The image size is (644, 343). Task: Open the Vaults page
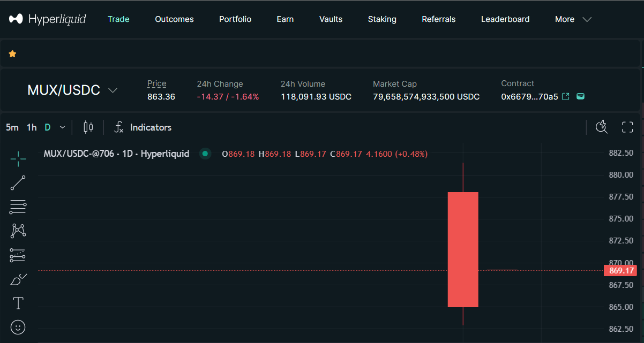pyautogui.click(x=331, y=19)
